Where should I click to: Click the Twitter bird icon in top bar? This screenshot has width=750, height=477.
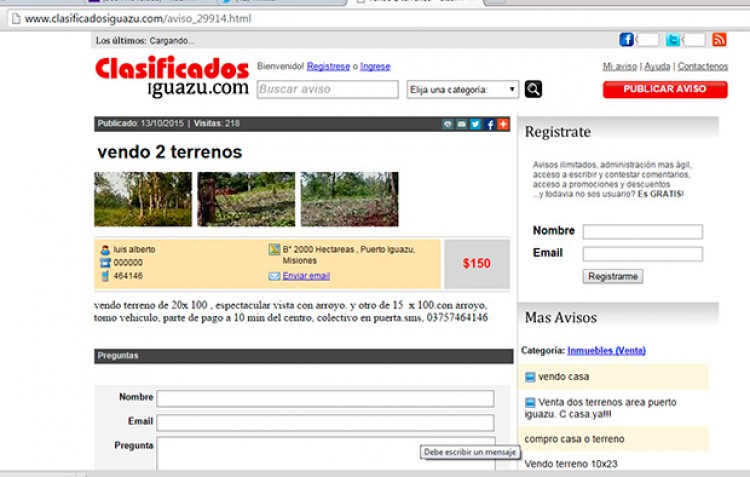click(x=673, y=40)
